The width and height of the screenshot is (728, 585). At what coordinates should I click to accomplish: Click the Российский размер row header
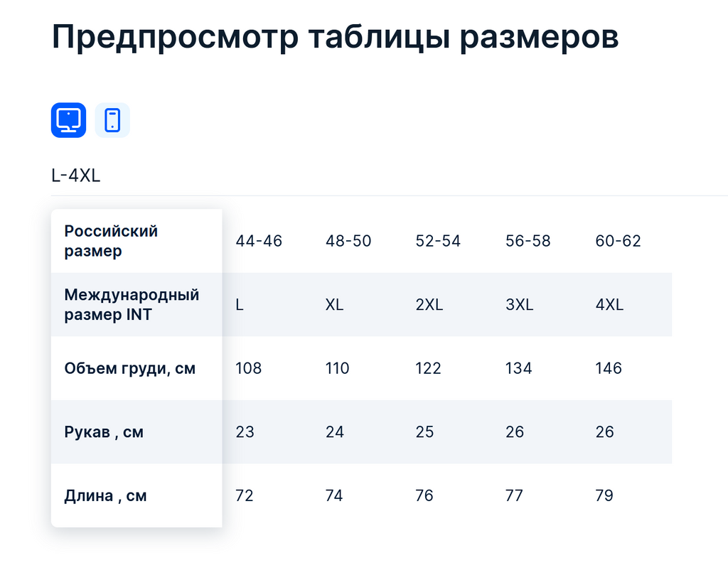coord(111,241)
